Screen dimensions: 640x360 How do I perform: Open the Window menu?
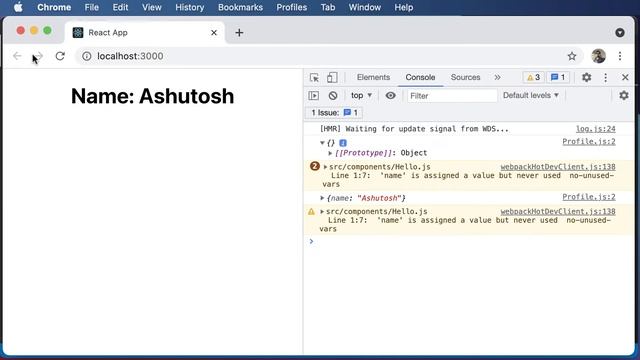click(364, 7)
